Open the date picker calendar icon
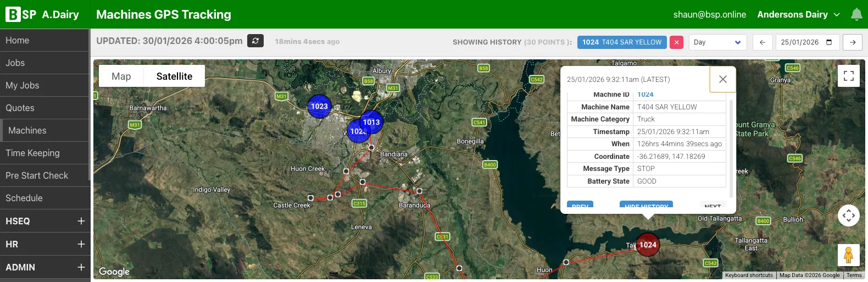Screen dimensions: 868x282 coord(829,42)
